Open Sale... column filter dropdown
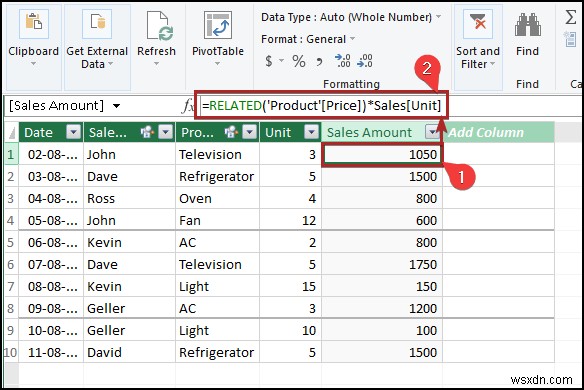This screenshot has height=390, width=584. [165, 132]
